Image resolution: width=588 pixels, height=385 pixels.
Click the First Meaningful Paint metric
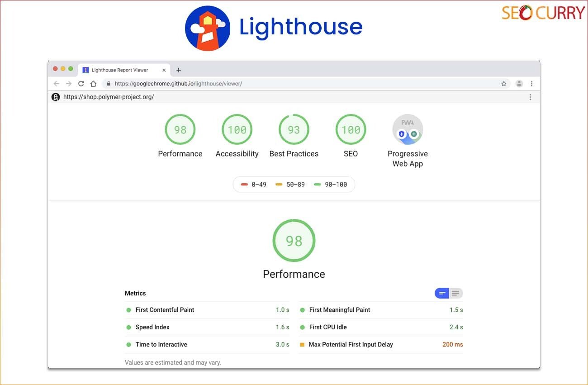click(x=381, y=310)
